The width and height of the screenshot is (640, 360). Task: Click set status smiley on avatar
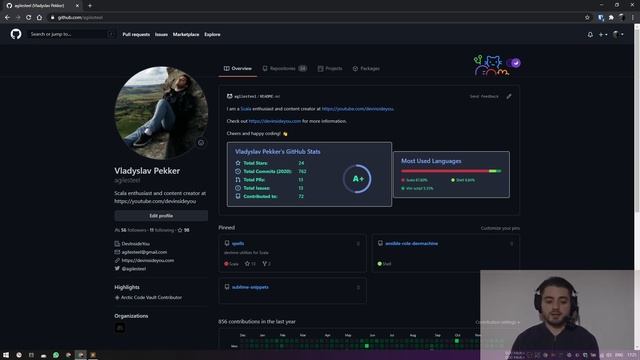point(201,142)
